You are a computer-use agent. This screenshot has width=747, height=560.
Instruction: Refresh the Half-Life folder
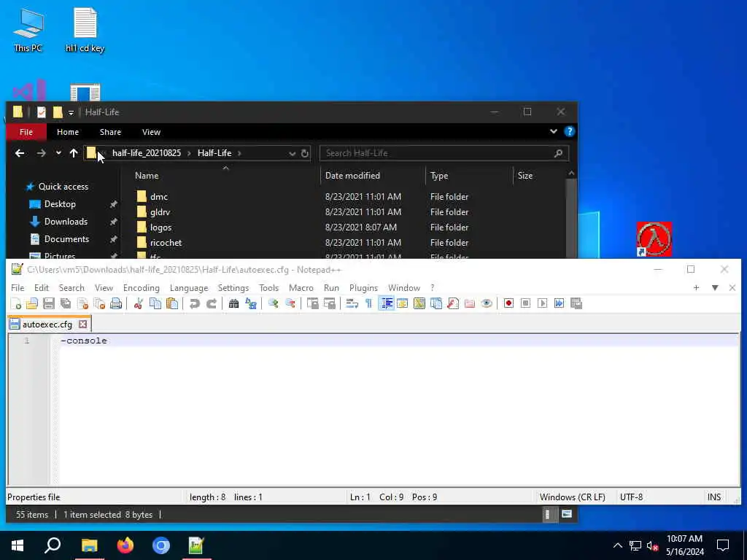click(x=305, y=153)
